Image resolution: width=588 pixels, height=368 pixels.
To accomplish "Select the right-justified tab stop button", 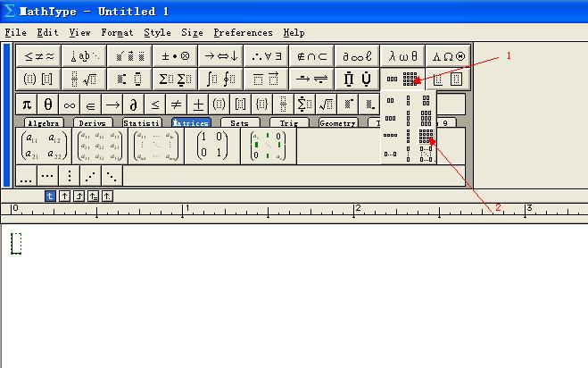I will [x=79, y=196].
